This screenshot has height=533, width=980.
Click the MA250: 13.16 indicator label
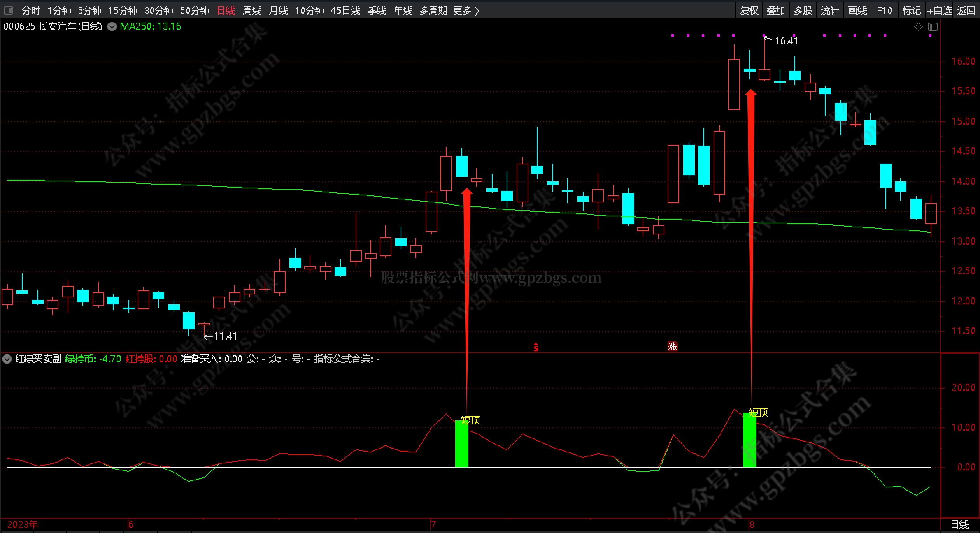pyautogui.click(x=151, y=26)
